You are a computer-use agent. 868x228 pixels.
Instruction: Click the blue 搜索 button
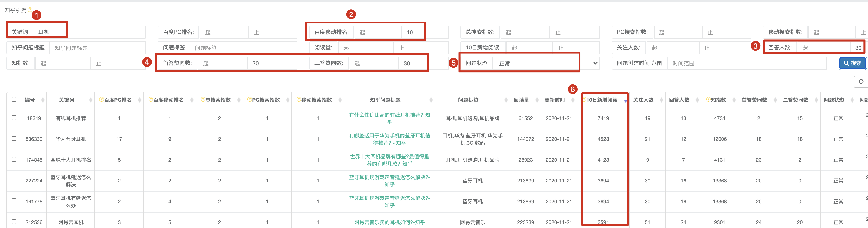point(853,63)
